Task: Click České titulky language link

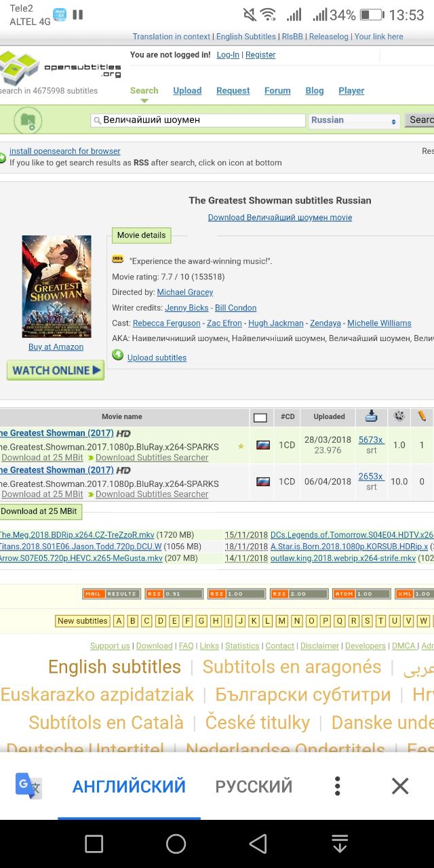Action: (x=258, y=723)
